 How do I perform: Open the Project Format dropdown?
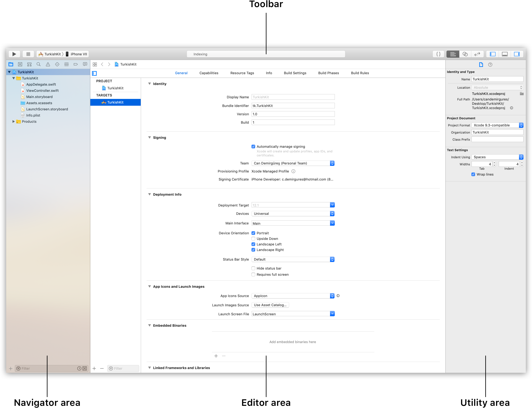(x=497, y=125)
